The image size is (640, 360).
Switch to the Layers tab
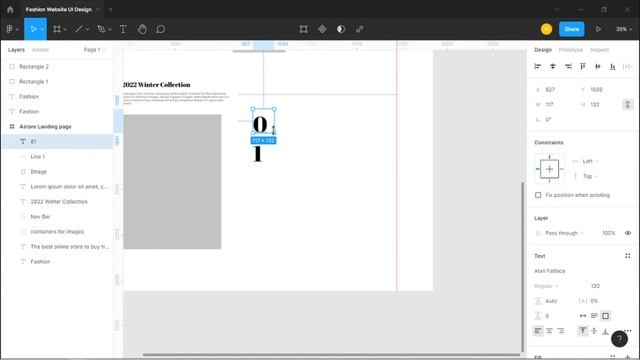coord(16,50)
